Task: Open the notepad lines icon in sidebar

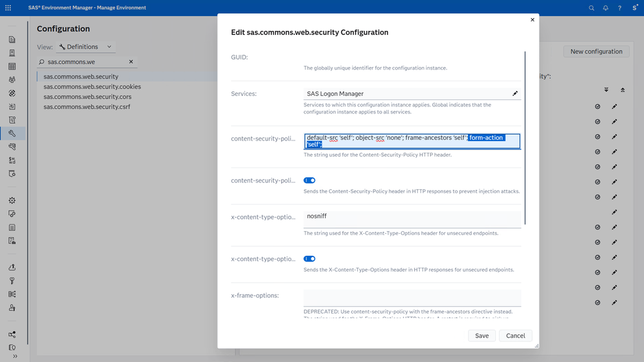Action: point(12,227)
